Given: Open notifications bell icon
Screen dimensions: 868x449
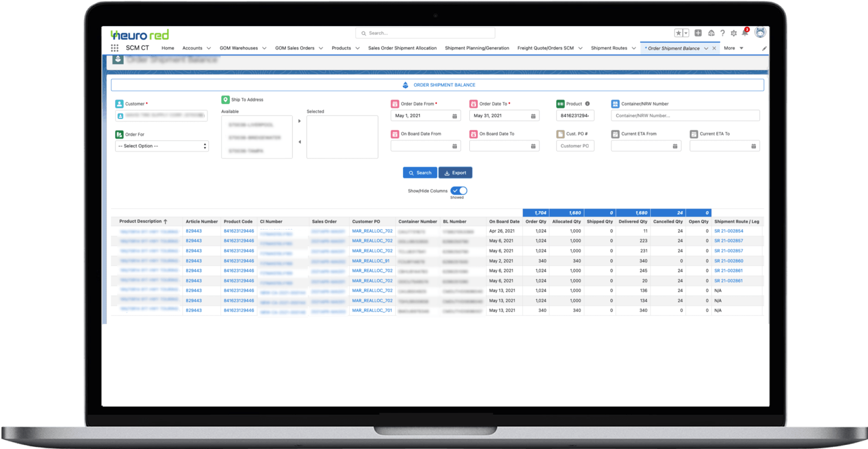Looking at the screenshot, I should (745, 32).
